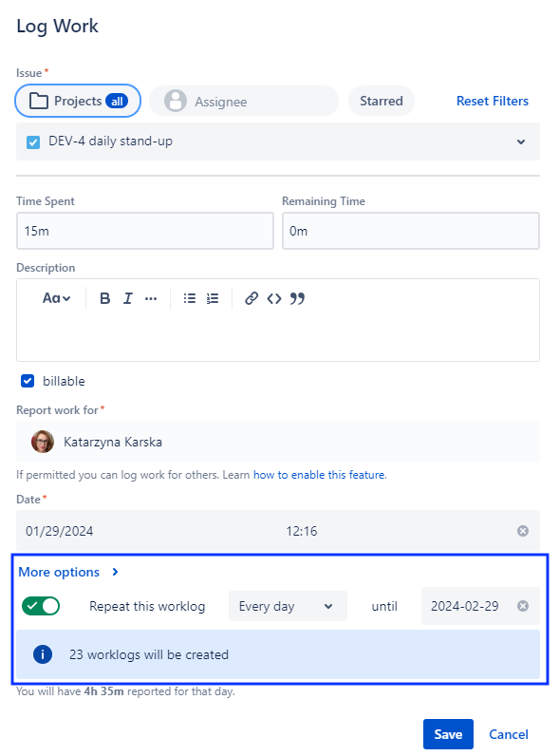The width and height of the screenshot is (559, 756).
Task: Select the Starred filter
Action: click(x=382, y=101)
